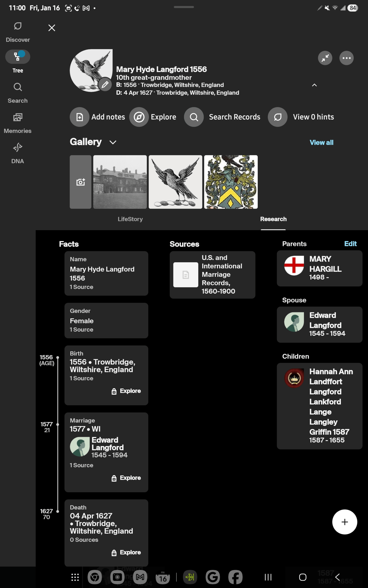Select the Explore compass icon
The image size is (368, 588).
139,117
